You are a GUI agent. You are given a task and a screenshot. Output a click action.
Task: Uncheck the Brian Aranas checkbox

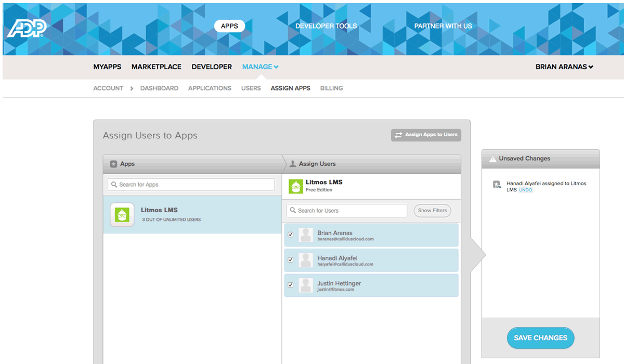[291, 235]
